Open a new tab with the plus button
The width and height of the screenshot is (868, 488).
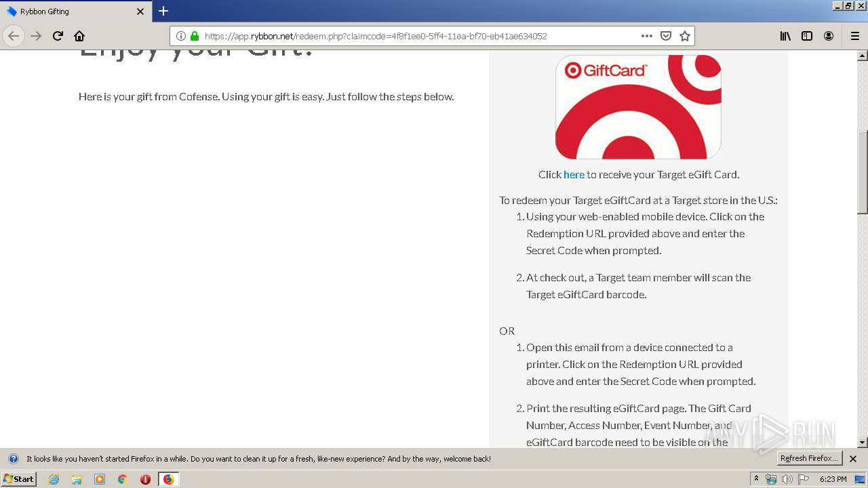click(163, 11)
